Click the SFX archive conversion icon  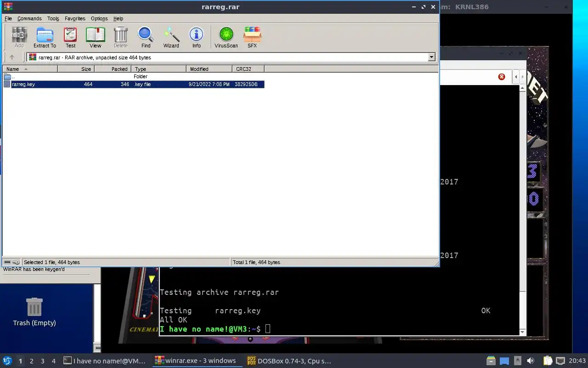click(x=252, y=37)
